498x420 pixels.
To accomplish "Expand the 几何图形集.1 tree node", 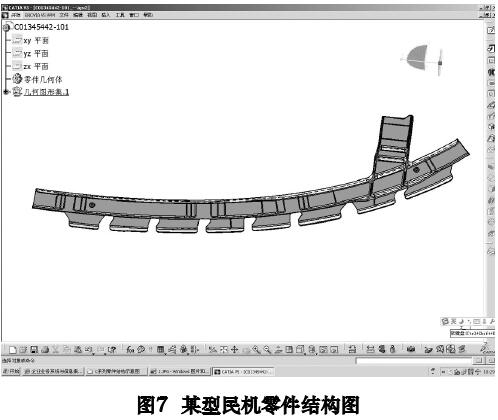I will (x=6, y=92).
